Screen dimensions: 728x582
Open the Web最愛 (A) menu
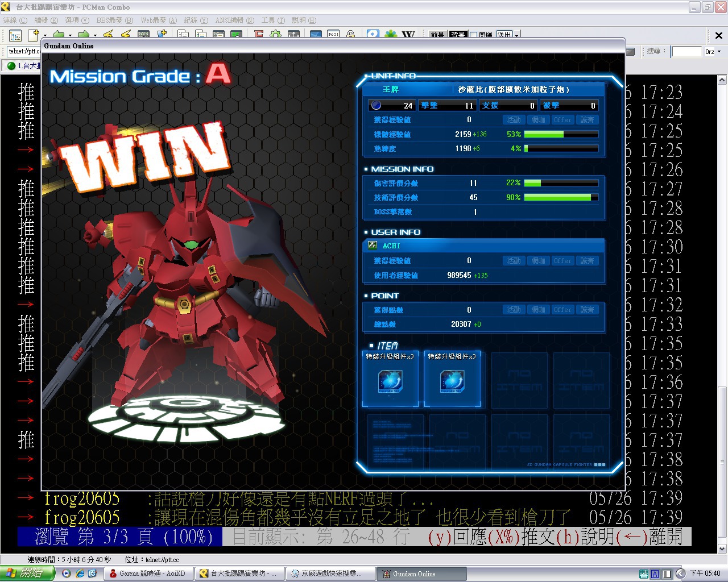click(x=159, y=20)
